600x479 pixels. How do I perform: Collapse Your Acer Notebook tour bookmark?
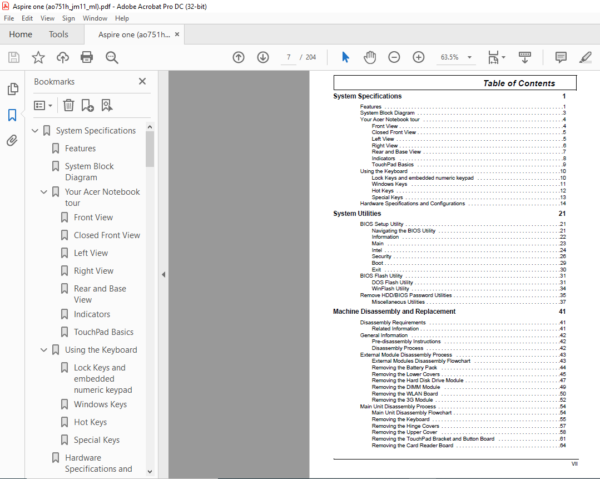[x=44, y=192]
